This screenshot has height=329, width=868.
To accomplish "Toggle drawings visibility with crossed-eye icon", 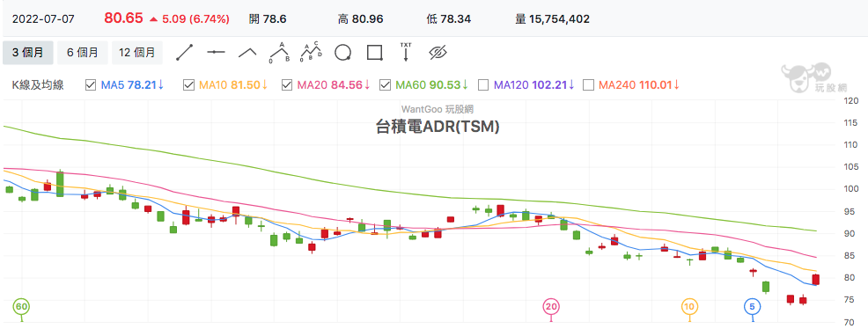I will tap(438, 53).
